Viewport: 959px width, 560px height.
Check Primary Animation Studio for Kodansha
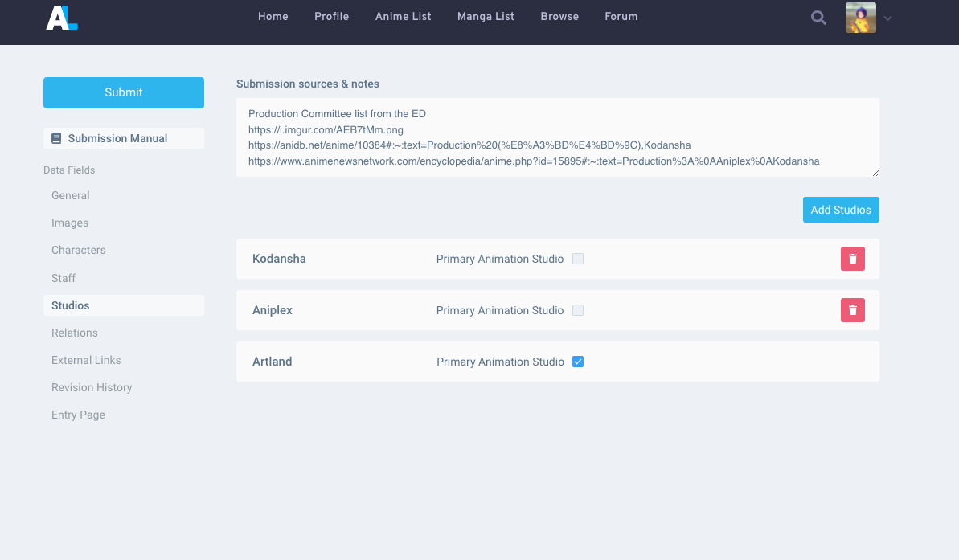tap(578, 259)
